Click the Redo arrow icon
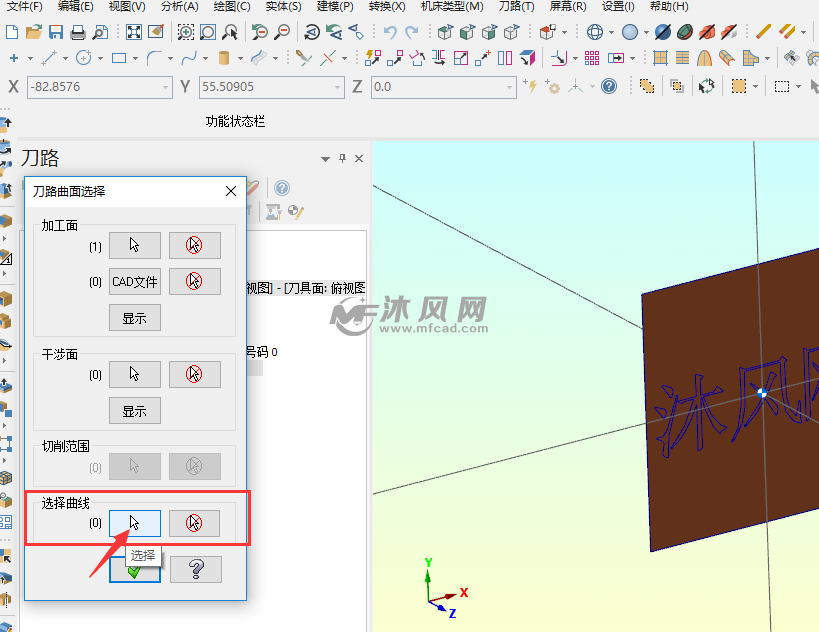819x632 pixels. (x=412, y=32)
